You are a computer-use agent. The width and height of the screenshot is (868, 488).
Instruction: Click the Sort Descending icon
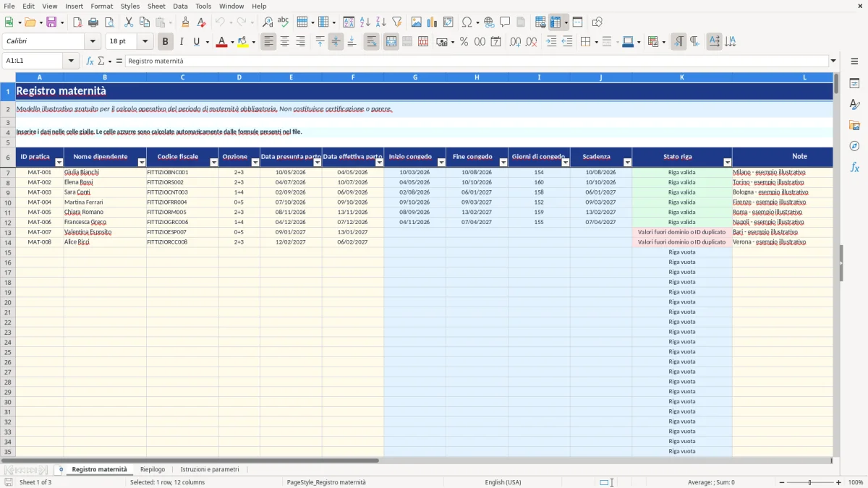[380, 22]
